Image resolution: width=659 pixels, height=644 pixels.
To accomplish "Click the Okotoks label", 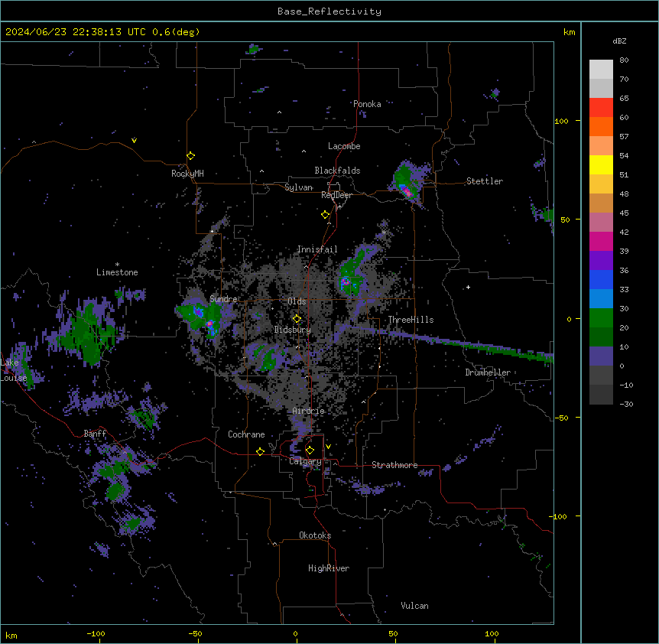I will tap(315, 535).
